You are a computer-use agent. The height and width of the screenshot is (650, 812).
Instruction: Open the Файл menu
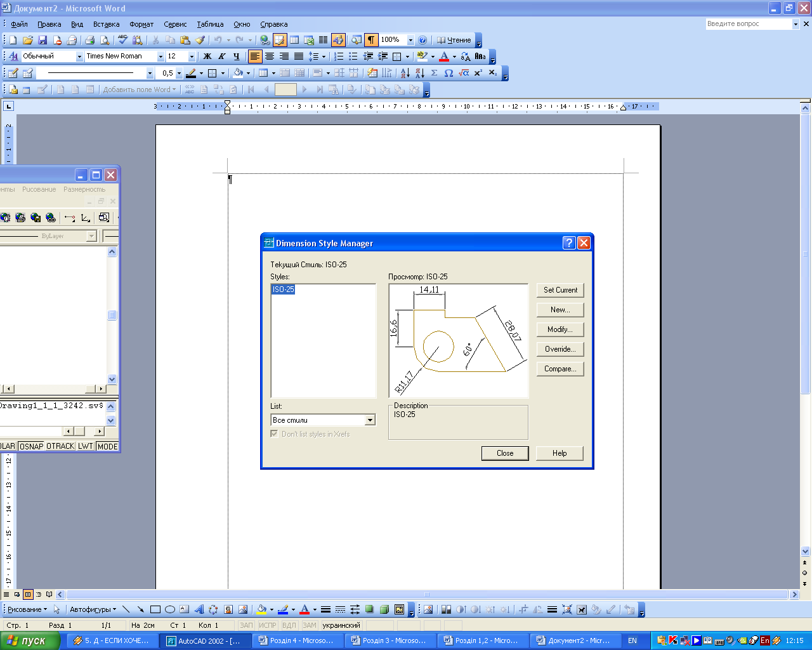(x=19, y=24)
